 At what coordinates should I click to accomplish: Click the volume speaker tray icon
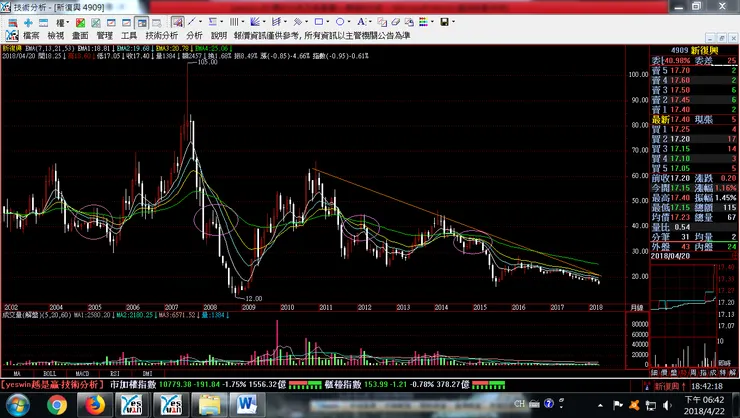tap(667, 405)
